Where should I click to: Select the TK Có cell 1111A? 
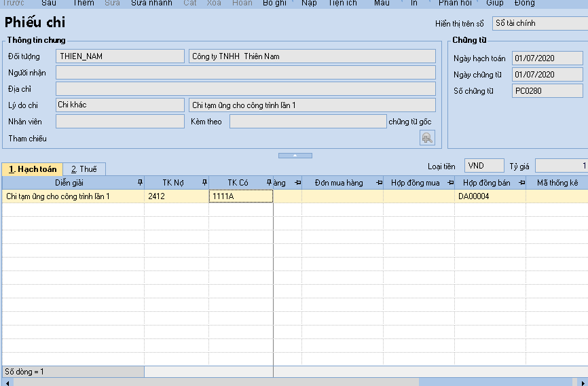(240, 196)
